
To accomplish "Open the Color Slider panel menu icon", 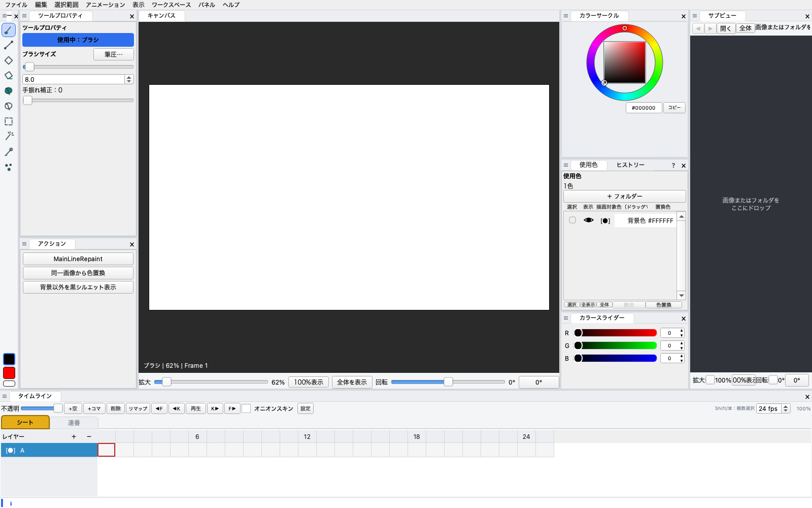I will point(566,318).
